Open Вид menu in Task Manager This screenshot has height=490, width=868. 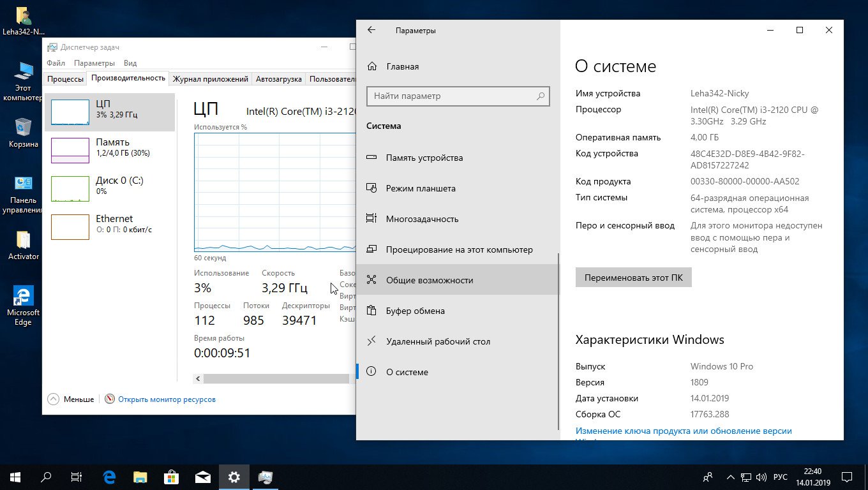point(130,63)
